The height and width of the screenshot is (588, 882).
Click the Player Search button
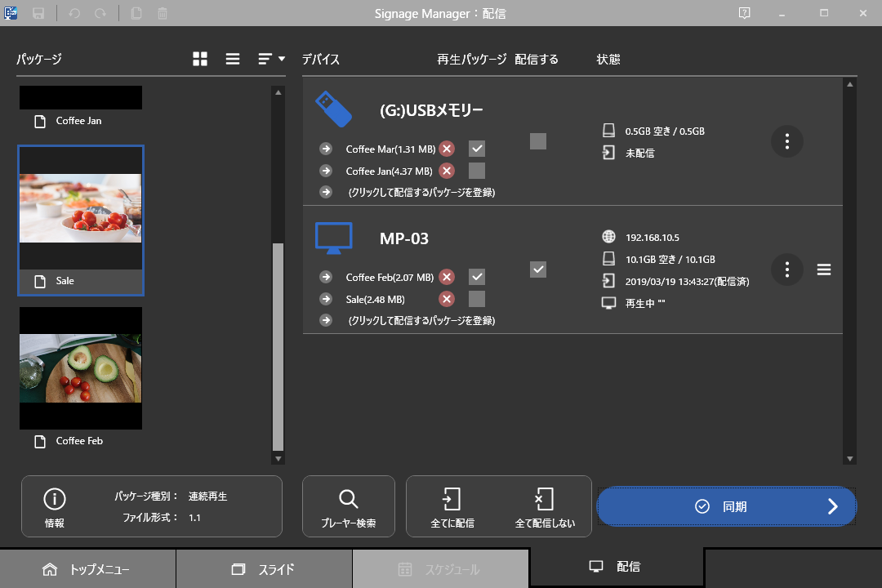pyautogui.click(x=349, y=507)
